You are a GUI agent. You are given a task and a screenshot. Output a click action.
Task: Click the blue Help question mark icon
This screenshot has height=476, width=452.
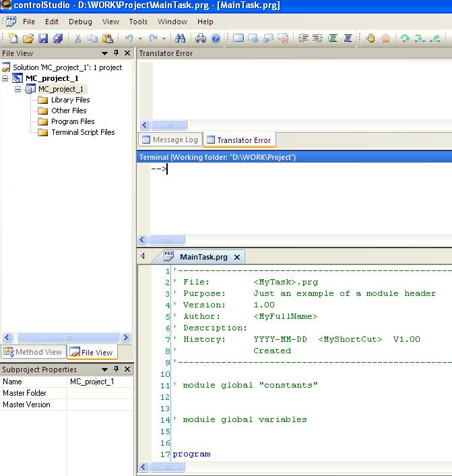[x=216, y=38]
